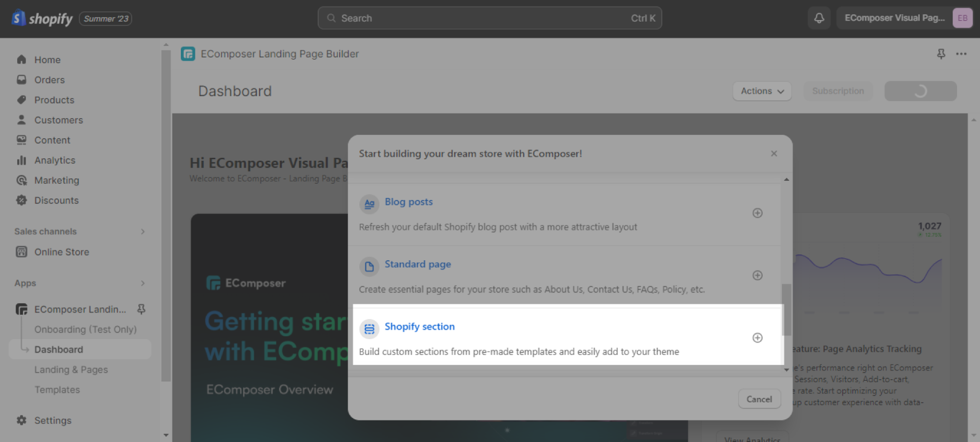This screenshot has width=980, height=442.
Task: Click the EComposer logo beside page title
Action: tap(188, 54)
